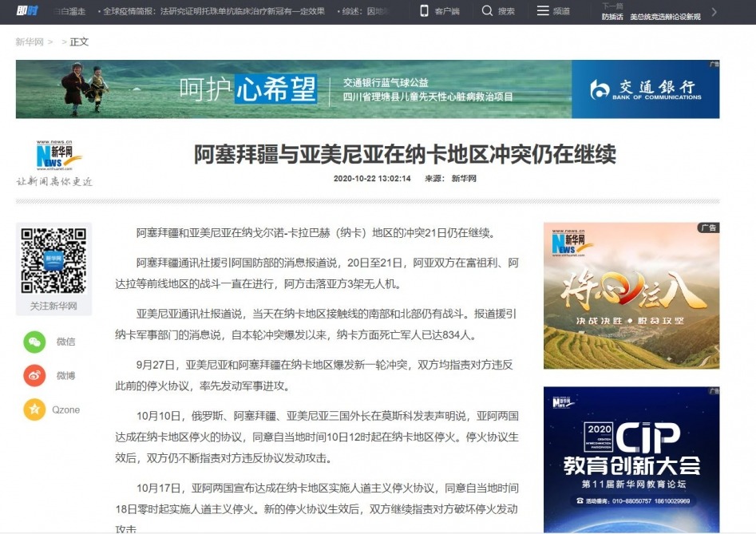This screenshot has height=534, width=756.
Task: Go to 新华网 breadcrumb link
Action: [x=30, y=42]
